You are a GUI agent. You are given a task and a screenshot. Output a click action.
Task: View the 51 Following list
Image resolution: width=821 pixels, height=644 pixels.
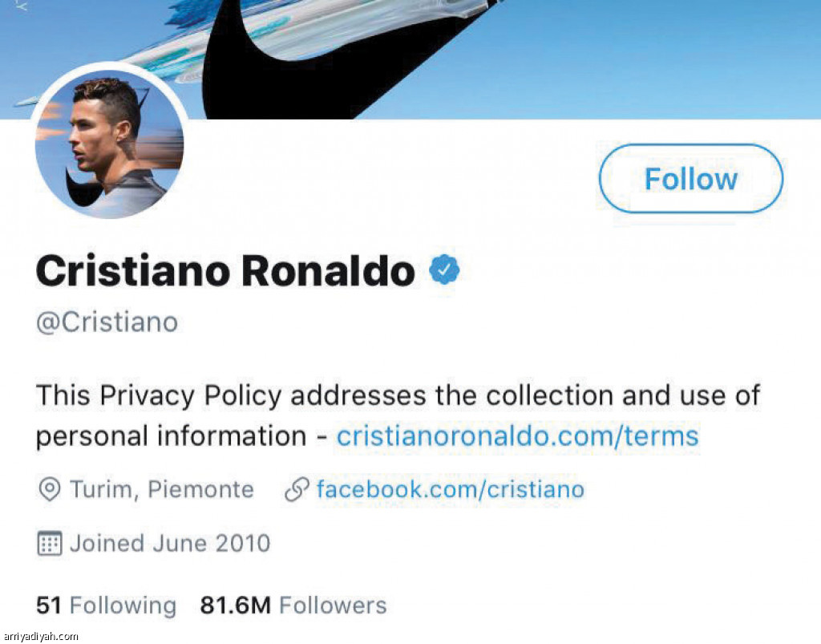(106, 605)
